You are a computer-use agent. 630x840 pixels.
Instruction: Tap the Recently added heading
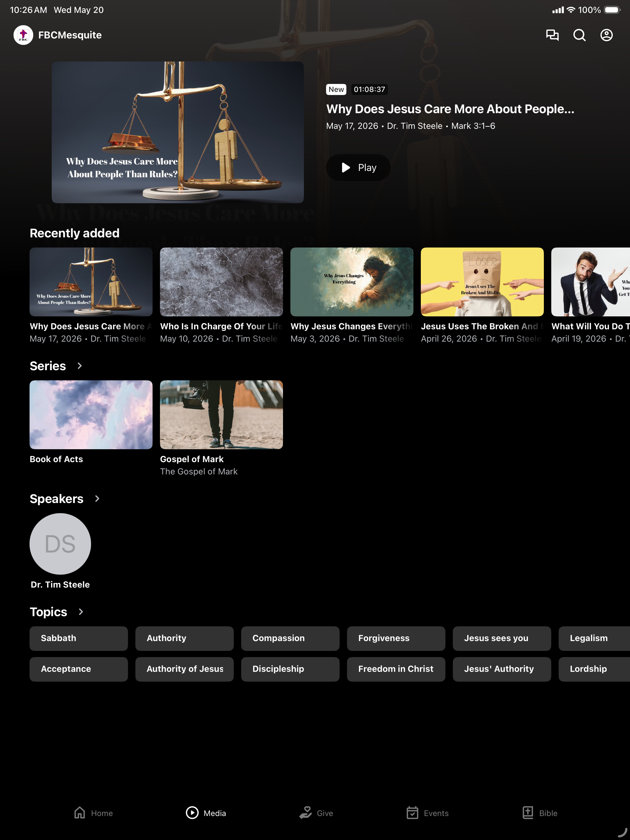[x=74, y=233]
